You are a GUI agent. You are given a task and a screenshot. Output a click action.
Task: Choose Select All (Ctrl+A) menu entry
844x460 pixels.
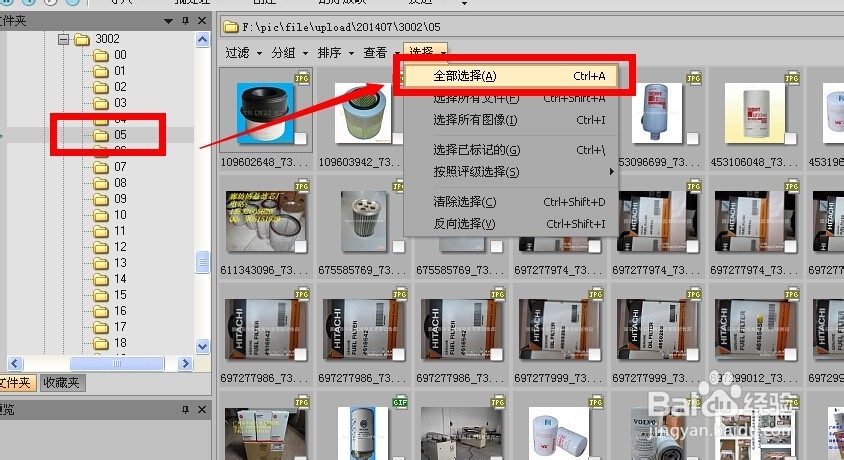pyautogui.click(x=510, y=76)
